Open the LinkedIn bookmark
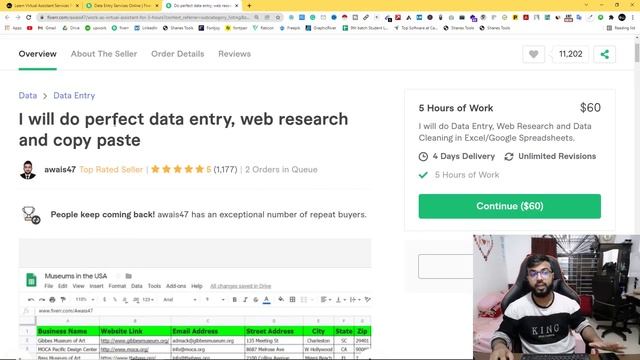 click(146, 28)
